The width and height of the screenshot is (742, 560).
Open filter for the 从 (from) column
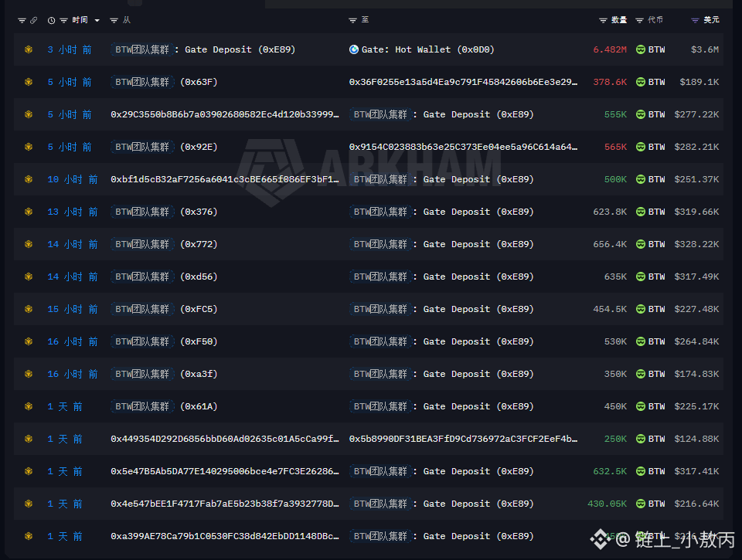(x=114, y=20)
